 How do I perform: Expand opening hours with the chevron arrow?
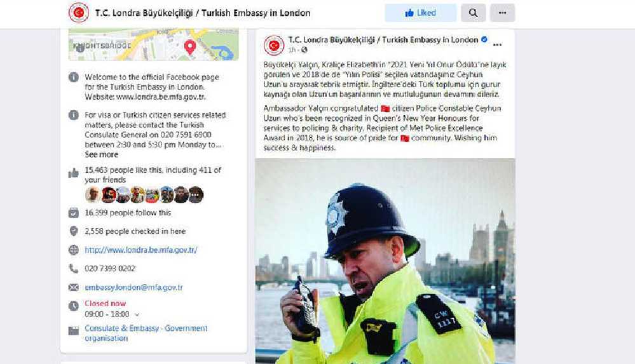point(137,314)
